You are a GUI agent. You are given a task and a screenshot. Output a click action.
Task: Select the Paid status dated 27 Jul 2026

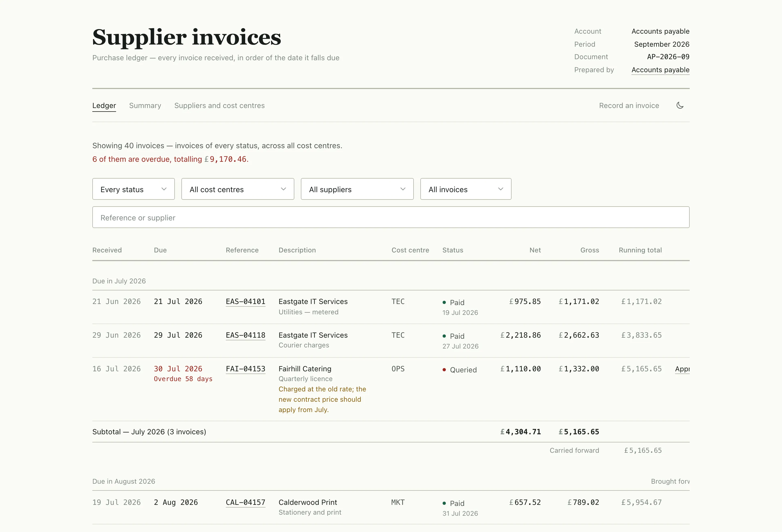453,336
